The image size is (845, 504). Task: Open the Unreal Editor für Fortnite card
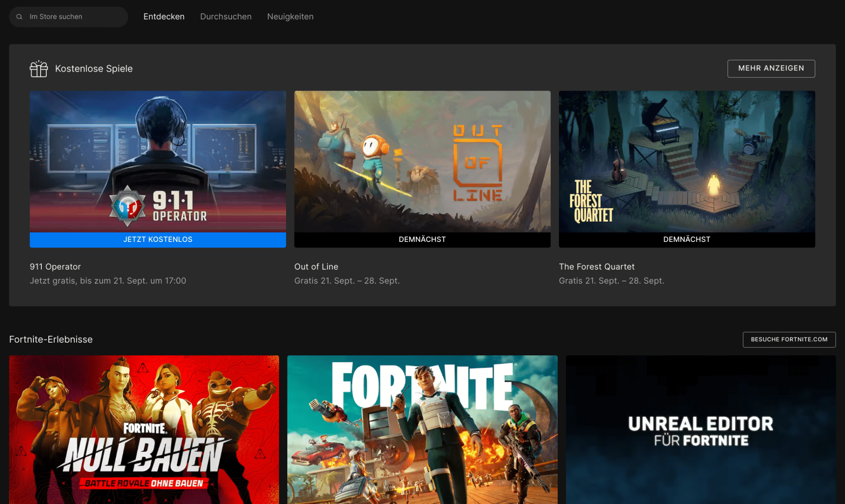point(701,430)
